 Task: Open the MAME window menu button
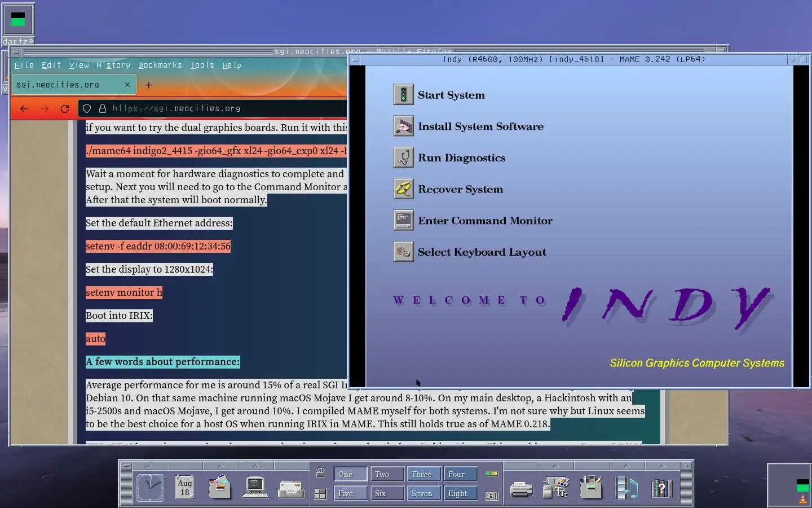[355, 59]
